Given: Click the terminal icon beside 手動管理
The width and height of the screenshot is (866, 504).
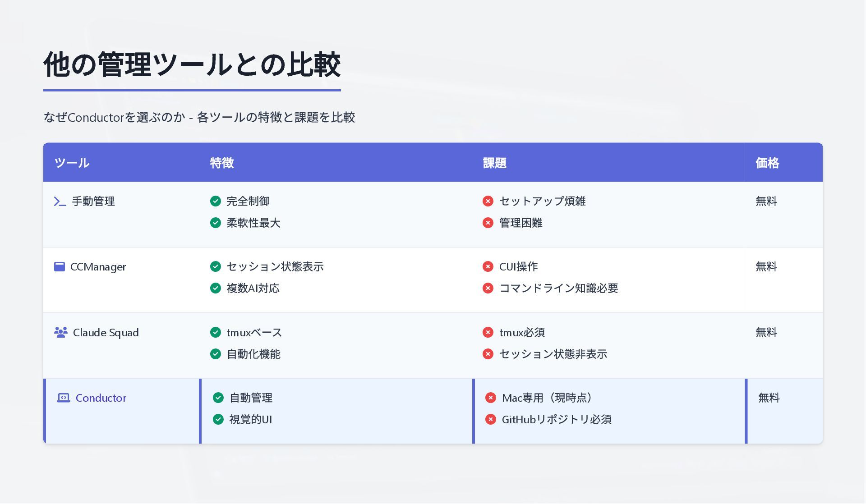Looking at the screenshot, I should point(60,202).
